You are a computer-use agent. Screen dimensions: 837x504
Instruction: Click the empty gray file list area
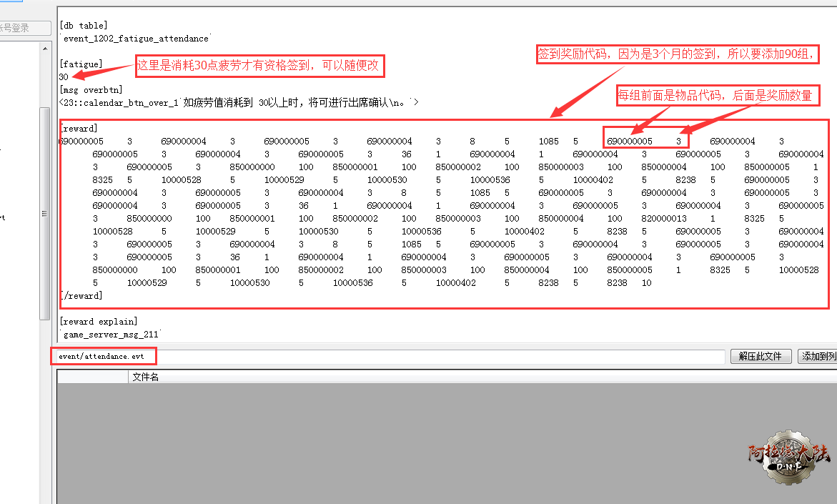[x=429, y=443]
